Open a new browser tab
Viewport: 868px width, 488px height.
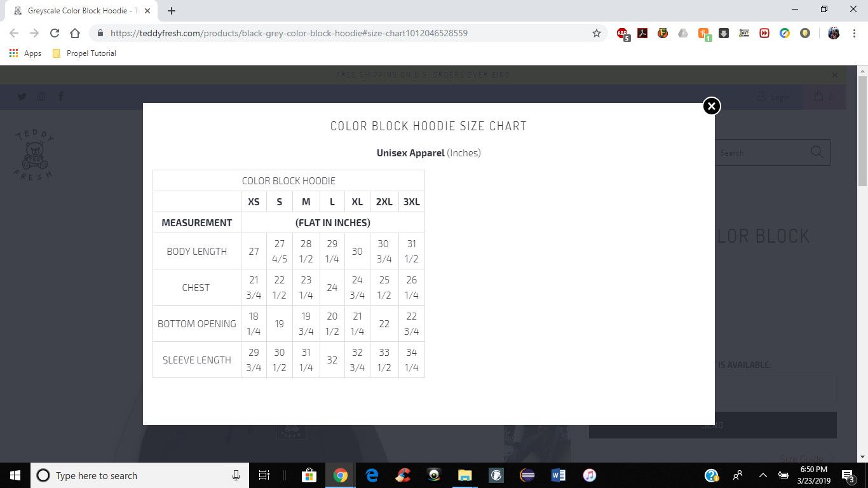point(172,11)
